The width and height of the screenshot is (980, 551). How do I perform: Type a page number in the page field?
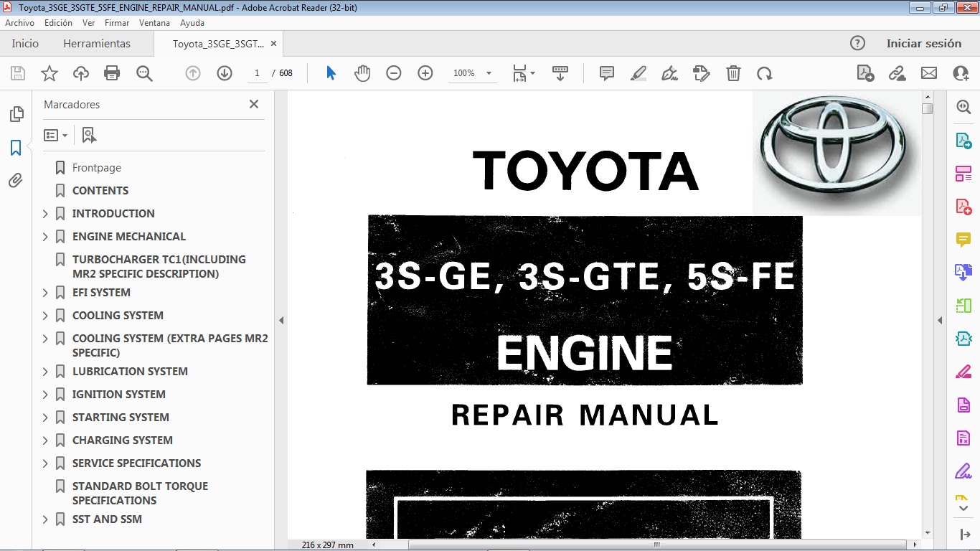coord(257,72)
